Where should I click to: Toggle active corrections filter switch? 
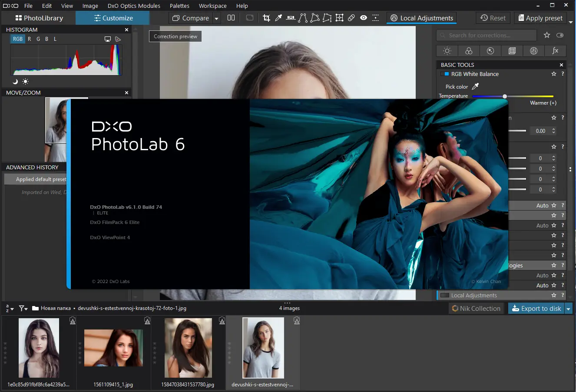[560, 35]
